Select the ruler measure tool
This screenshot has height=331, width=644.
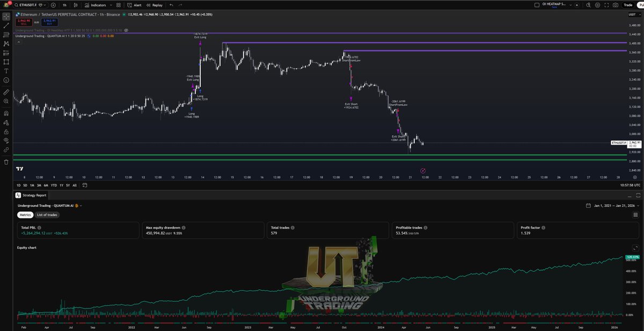[x=6, y=91]
